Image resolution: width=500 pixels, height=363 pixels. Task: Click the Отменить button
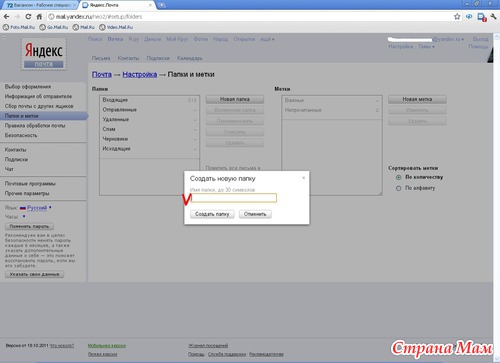click(x=255, y=214)
